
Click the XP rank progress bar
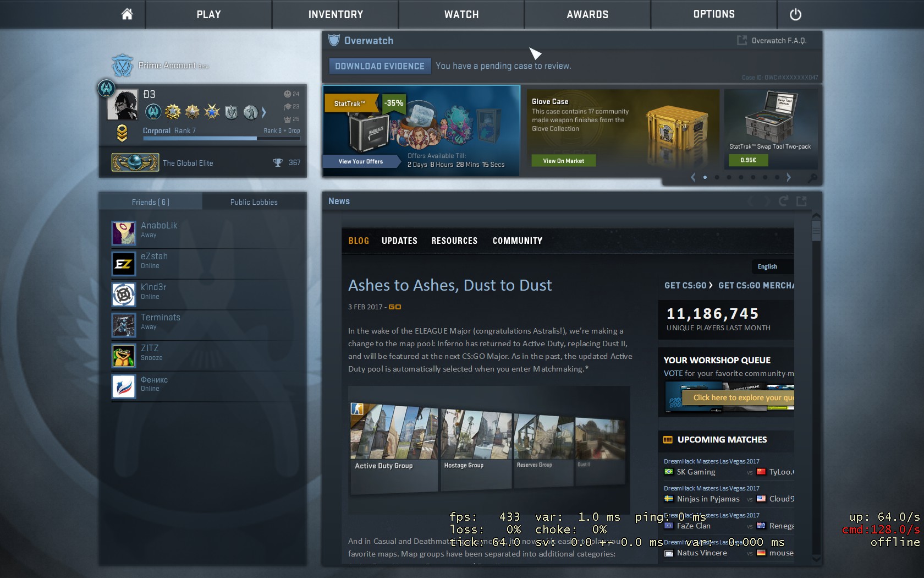[x=222, y=138]
